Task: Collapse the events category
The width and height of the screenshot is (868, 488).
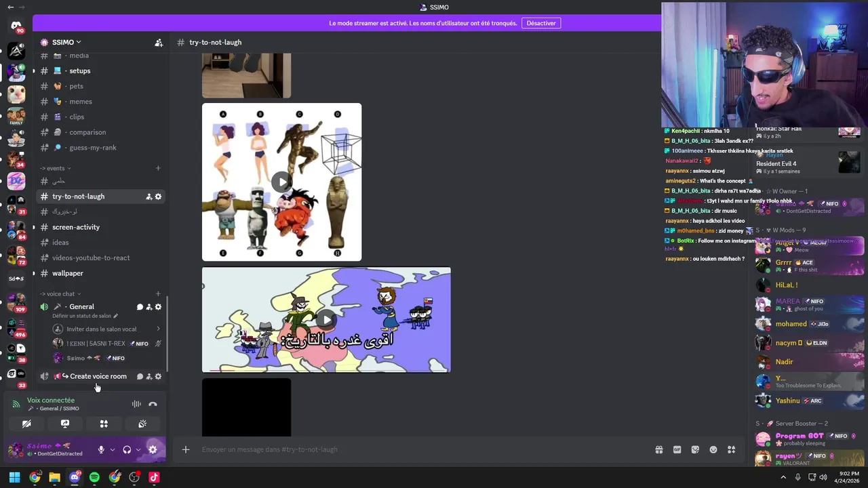Action: tap(55, 168)
